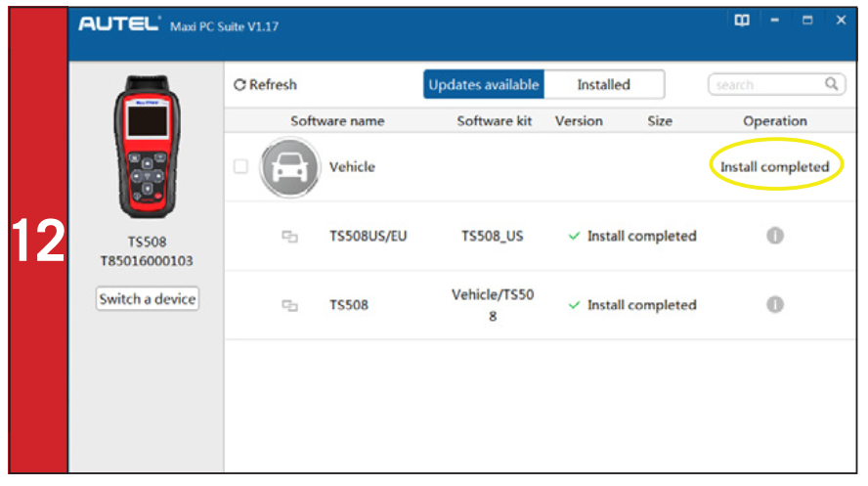Click the search magnifier icon
Viewport: 868px width, 486px height.
832,84
